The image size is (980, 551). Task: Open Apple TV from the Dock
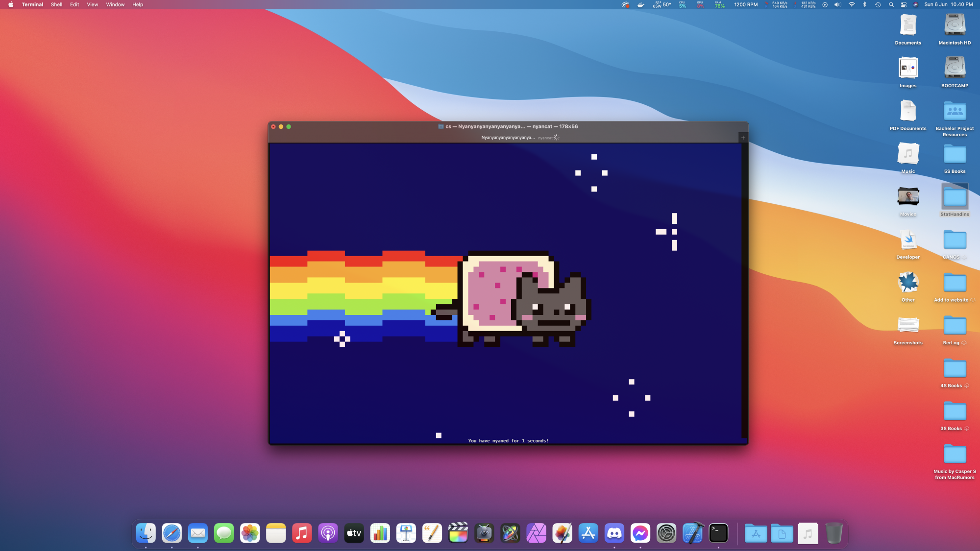pyautogui.click(x=354, y=533)
